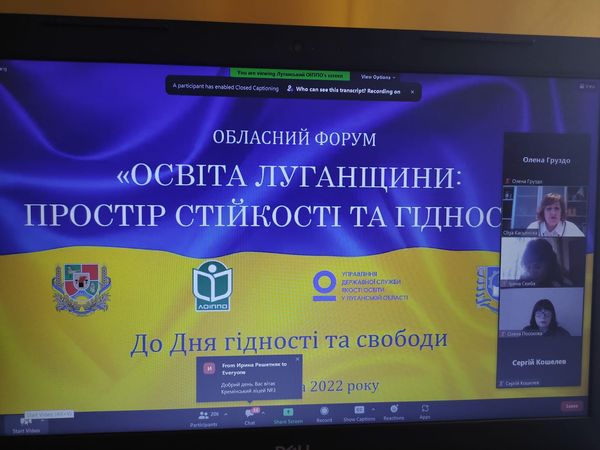
Task: Dismiss the Closed Captioning notification
Action: [x=412, y=92]
